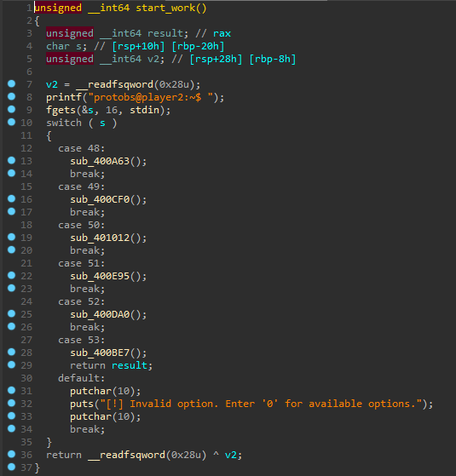
Task: Click the 'case 48:' label
Action: (82, 148)
